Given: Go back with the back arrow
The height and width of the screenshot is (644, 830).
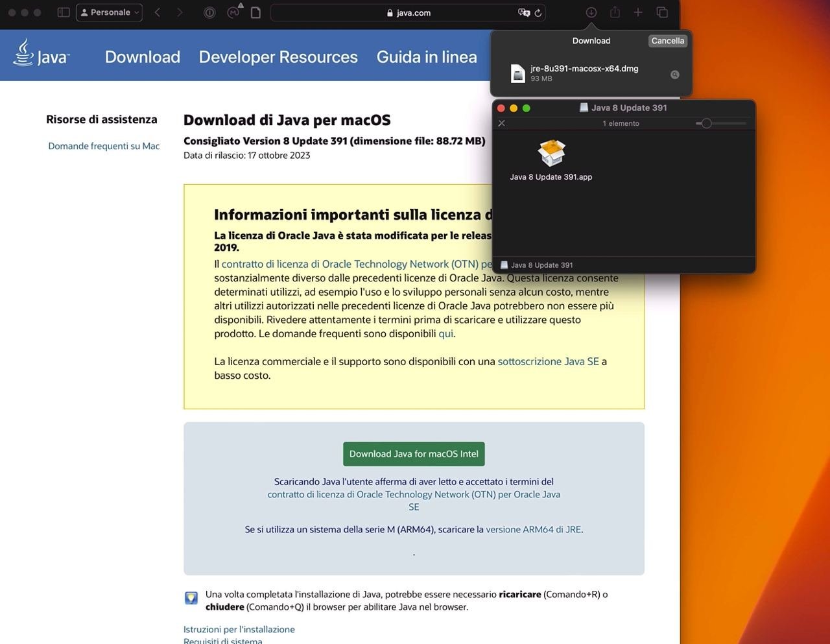Looking at the screenshot, I should tap(158, 12).
